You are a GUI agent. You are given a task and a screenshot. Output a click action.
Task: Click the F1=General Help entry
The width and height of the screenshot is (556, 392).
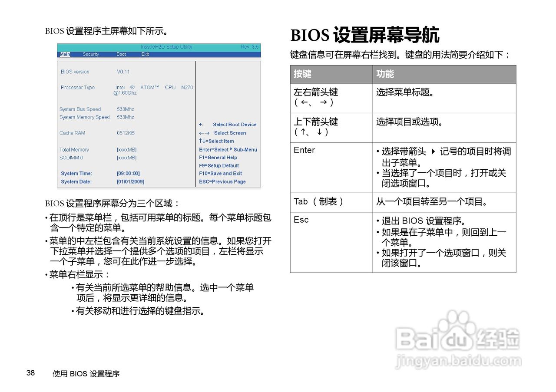point(218,158)
